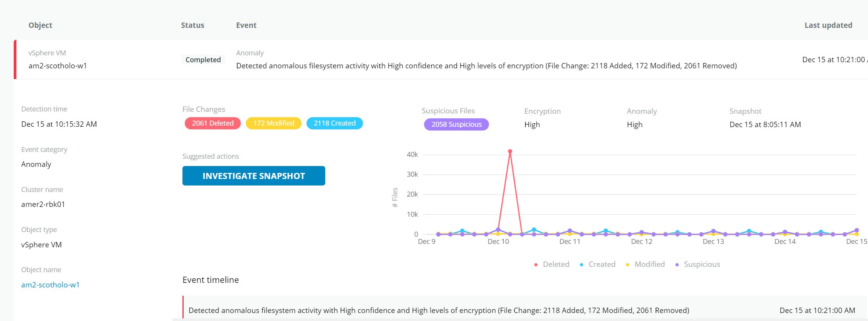868x321 pixels.
Task: Open the 2058 Suspicious files badge
Action: (456, 124)
